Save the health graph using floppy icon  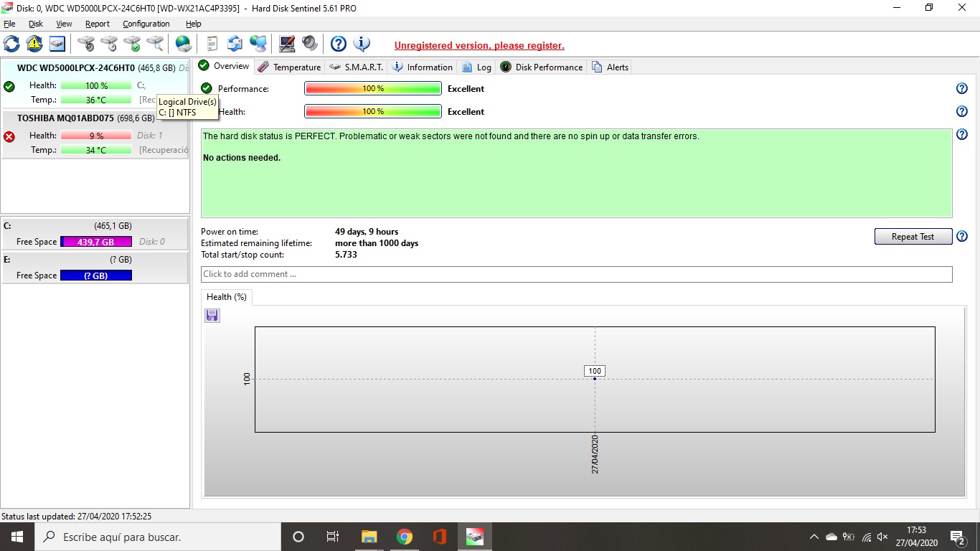pos(212,316)
